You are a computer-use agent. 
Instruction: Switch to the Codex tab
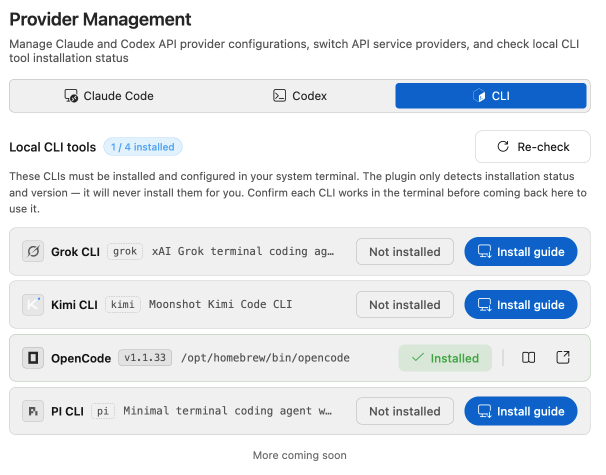click(x=300, y=96)
